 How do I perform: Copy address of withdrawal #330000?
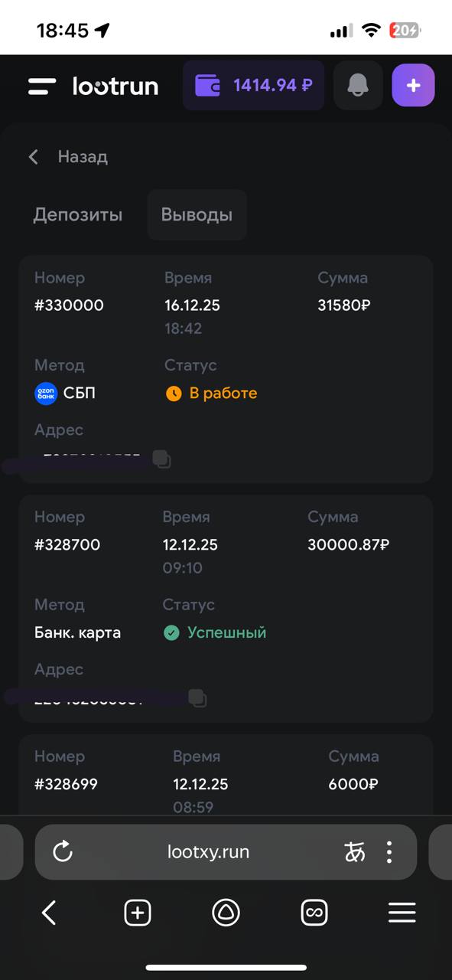pos(162,459)
